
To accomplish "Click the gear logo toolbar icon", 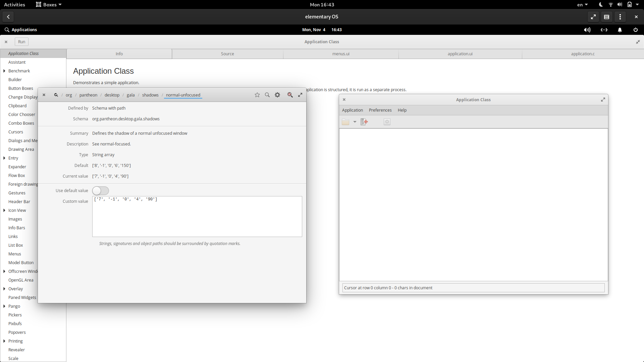I will [387, 122].
